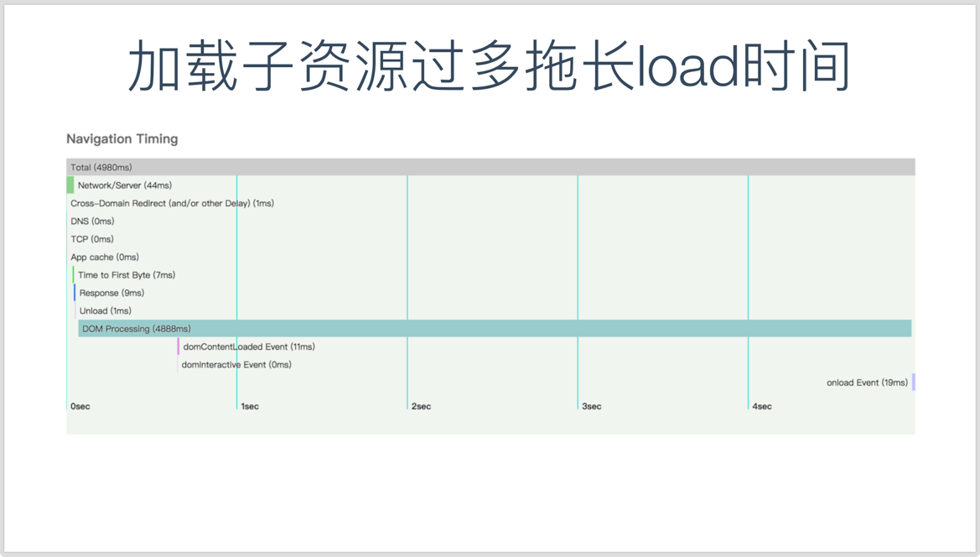
Task: Click the Navigation Timing heading
Action: pyautogui.click(x=122, y=138)
